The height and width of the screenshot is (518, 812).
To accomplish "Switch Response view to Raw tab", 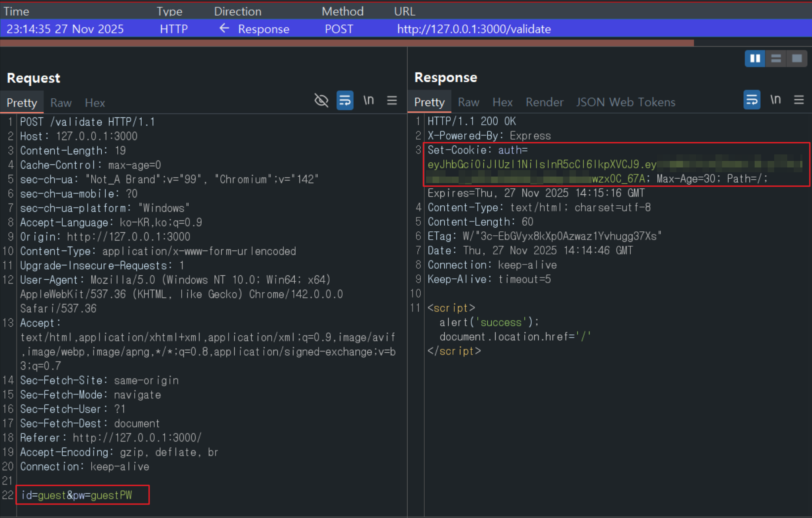I will [x=468, y=102].
